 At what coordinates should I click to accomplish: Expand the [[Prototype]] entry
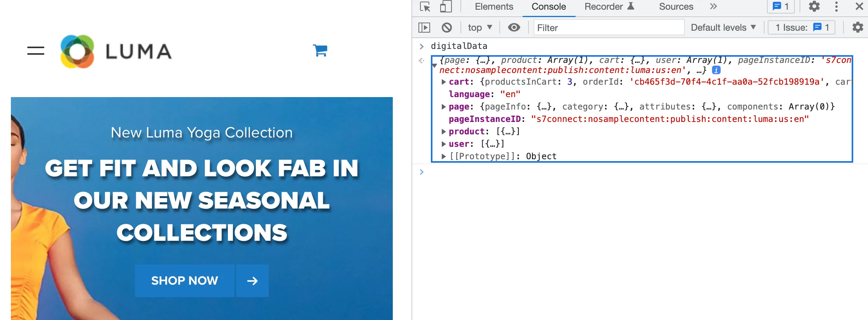[x=444, y=157]
